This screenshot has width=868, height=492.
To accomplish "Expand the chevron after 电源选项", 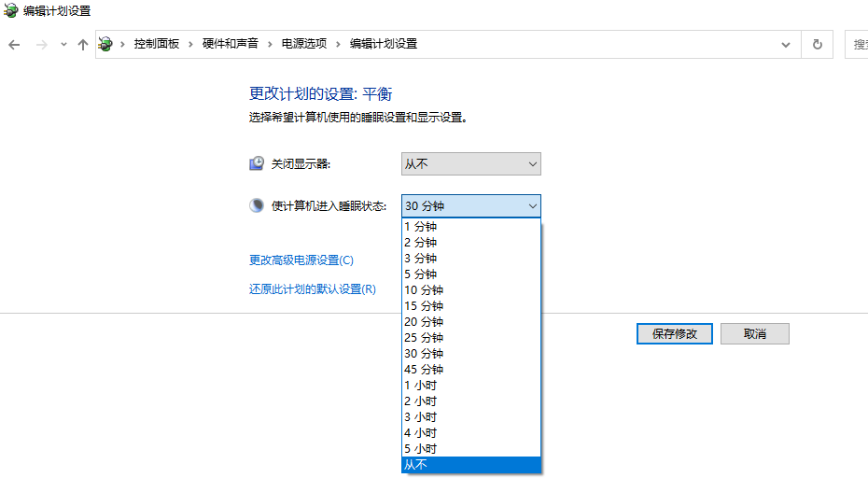I will pyautogui.click(x=338, y=44).
